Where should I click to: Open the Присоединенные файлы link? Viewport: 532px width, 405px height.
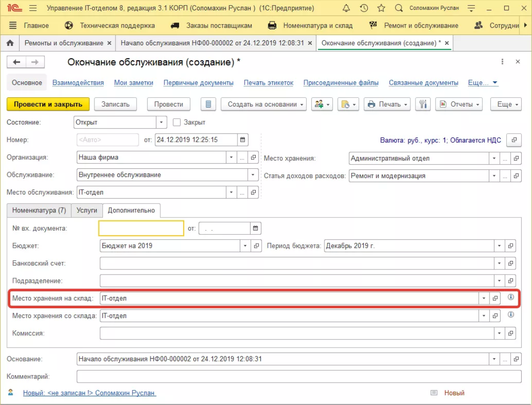341,83
